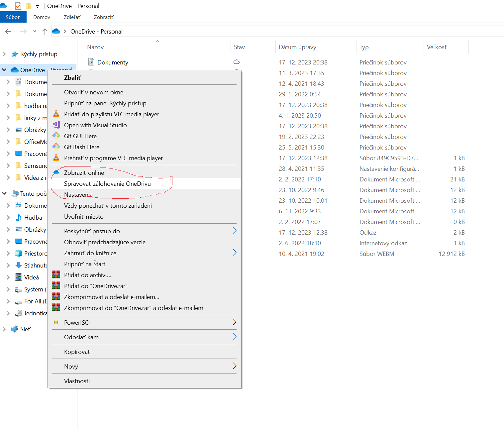
Task: Click the up arrow to parent folder
Action: (x=45, y=31)
